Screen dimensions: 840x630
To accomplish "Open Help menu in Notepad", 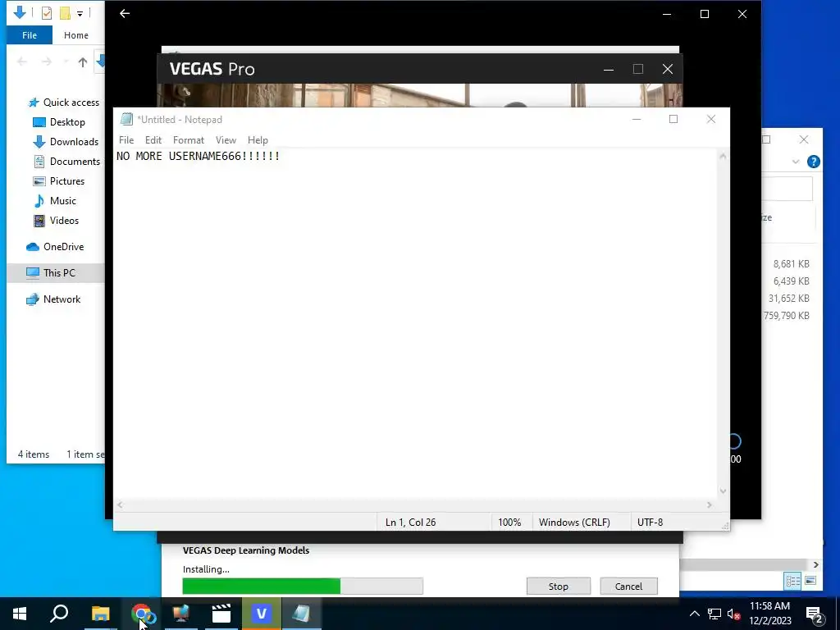I will (x=258, y=139).
